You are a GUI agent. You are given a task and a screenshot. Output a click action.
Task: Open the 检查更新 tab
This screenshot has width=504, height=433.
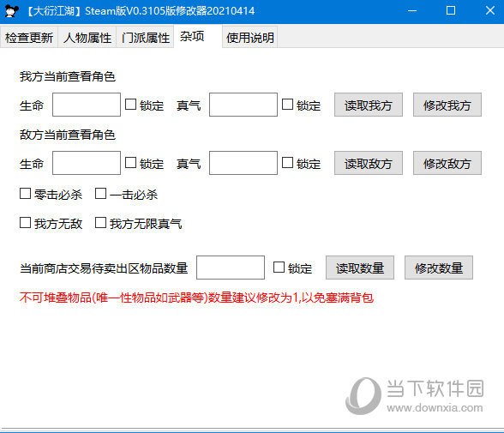pos(29,38)
